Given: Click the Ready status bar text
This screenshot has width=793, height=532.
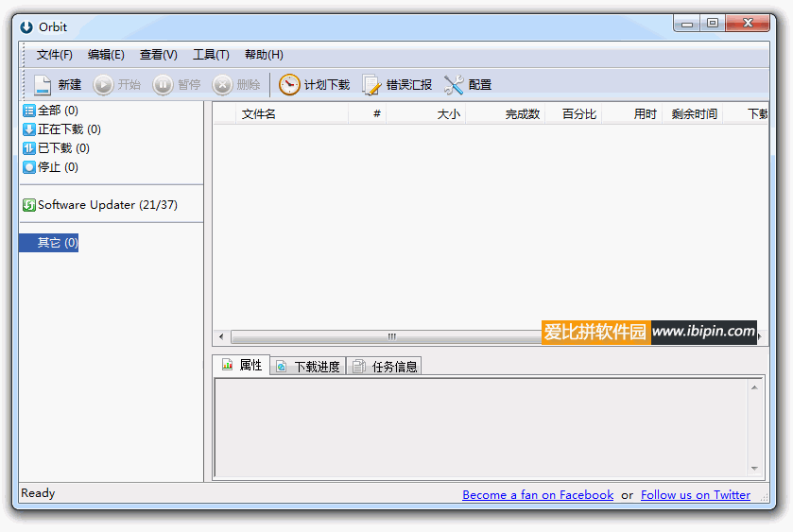Looking at the screenshot, I should click(38, 493).
